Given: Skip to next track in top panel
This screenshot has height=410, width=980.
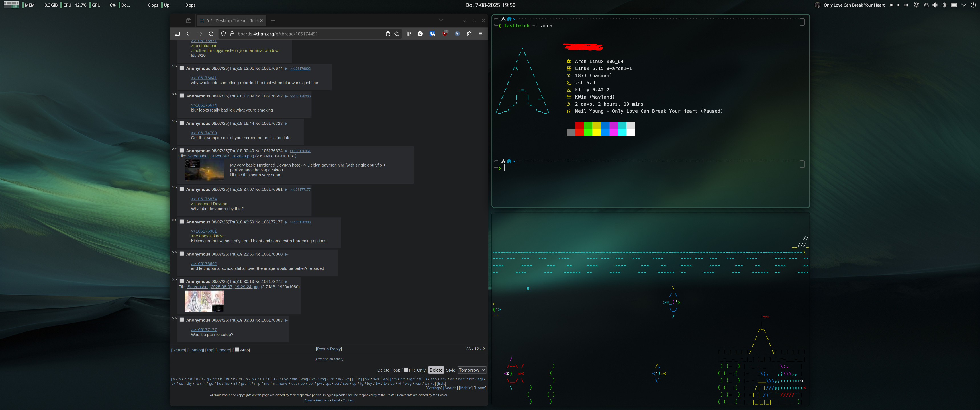Looking at the screenshot, I should coord(906,5).
